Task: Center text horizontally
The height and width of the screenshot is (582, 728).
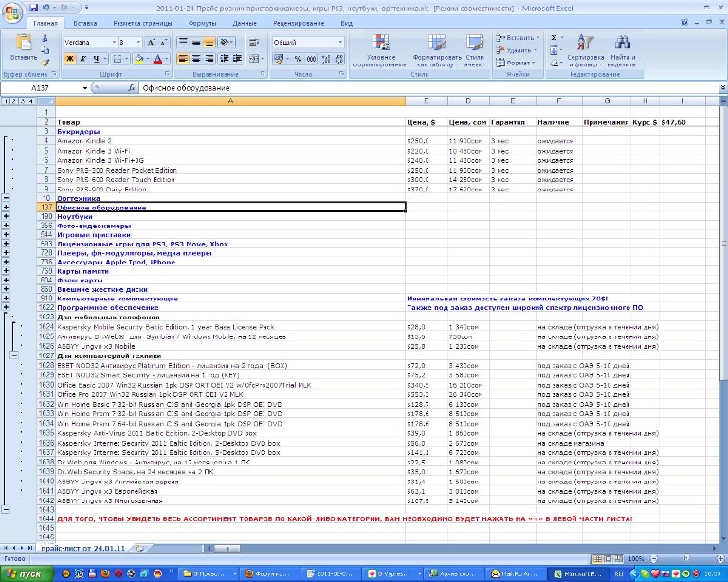Action: click(x=196, y=59)
